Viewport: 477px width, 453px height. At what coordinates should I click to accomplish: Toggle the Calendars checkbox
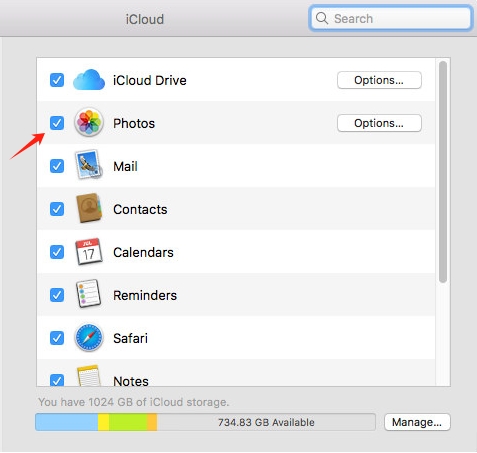(57, 252)
